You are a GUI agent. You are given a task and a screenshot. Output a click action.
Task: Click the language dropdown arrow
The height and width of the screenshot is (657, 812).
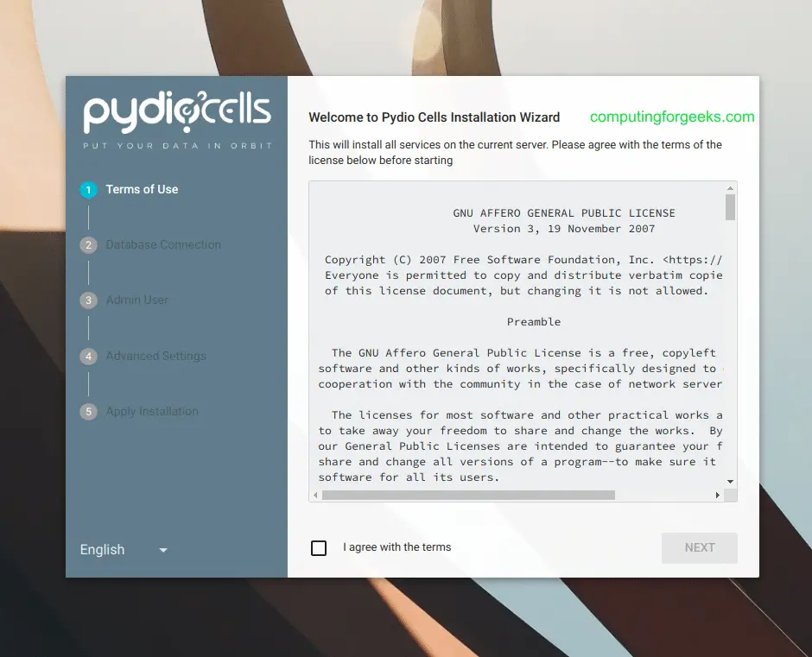[x=163, y=550]
